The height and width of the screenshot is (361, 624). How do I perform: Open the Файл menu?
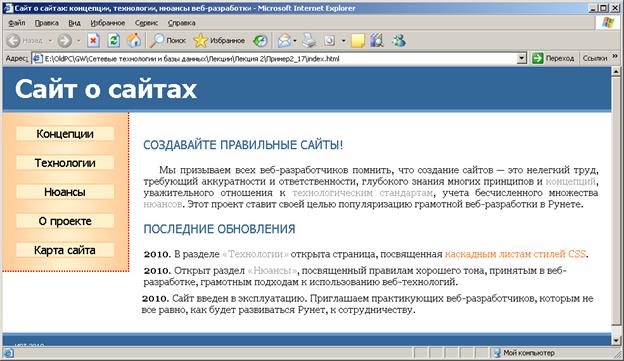click(17, 23)
